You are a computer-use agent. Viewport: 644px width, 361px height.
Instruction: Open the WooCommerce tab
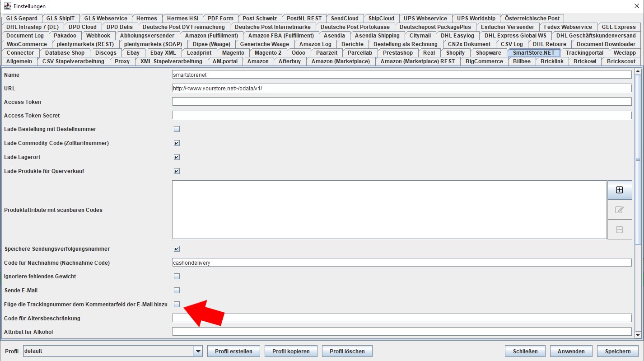coord(27,44)
